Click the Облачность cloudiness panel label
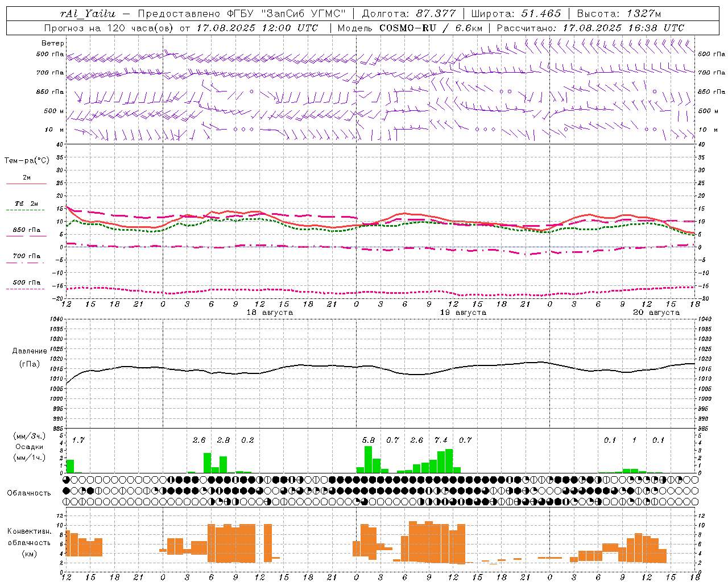Viewport: 728px width, 582px height. coord(29,493)
